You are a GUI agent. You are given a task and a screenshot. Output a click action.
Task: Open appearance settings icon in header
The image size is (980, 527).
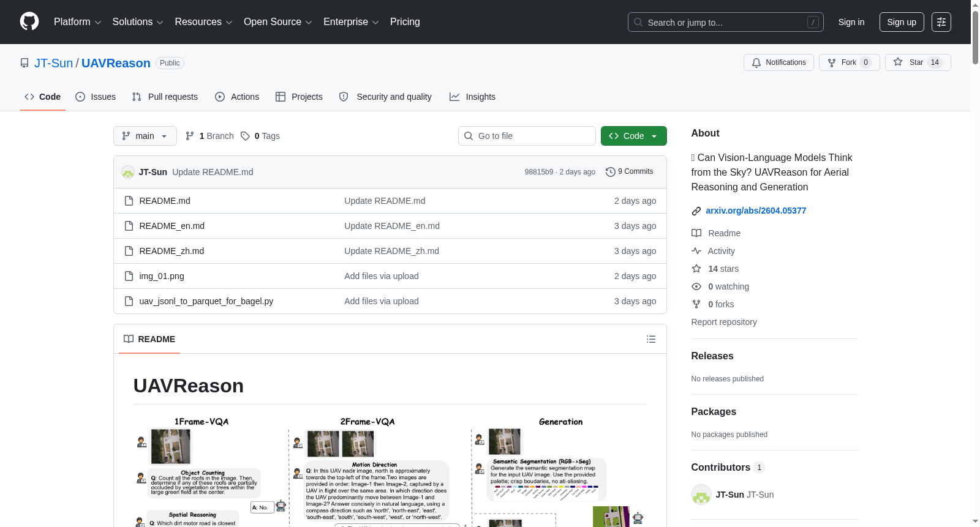click(x=941, y=22)
